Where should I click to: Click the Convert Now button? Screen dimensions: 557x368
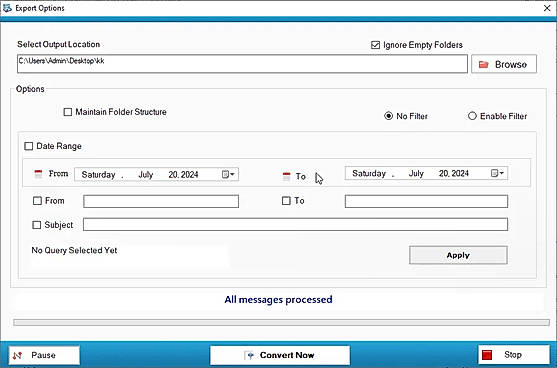(280, 355)
